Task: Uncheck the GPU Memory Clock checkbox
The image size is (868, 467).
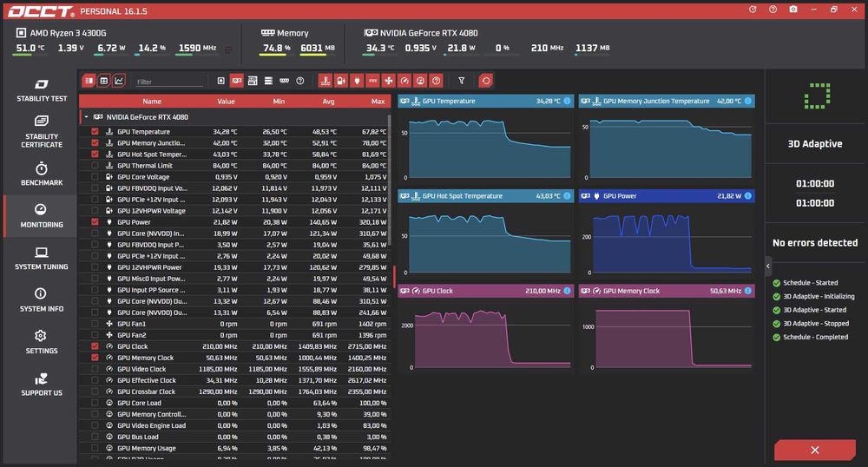Action: [95, 358]
